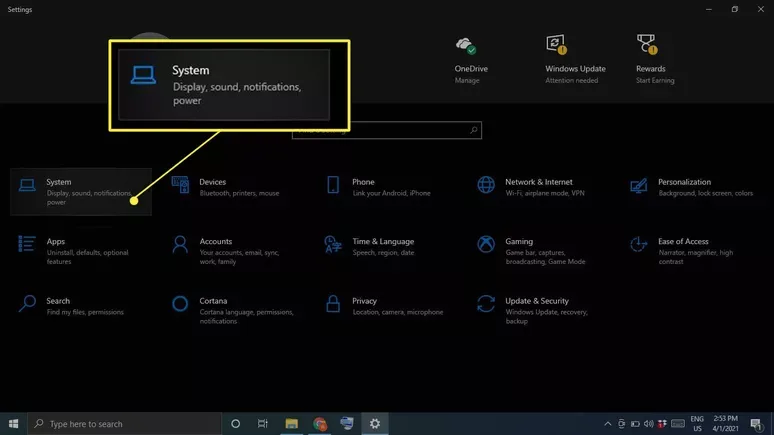Open the Windows Start menu
774x435 pixels.
[x=13, y=424]
